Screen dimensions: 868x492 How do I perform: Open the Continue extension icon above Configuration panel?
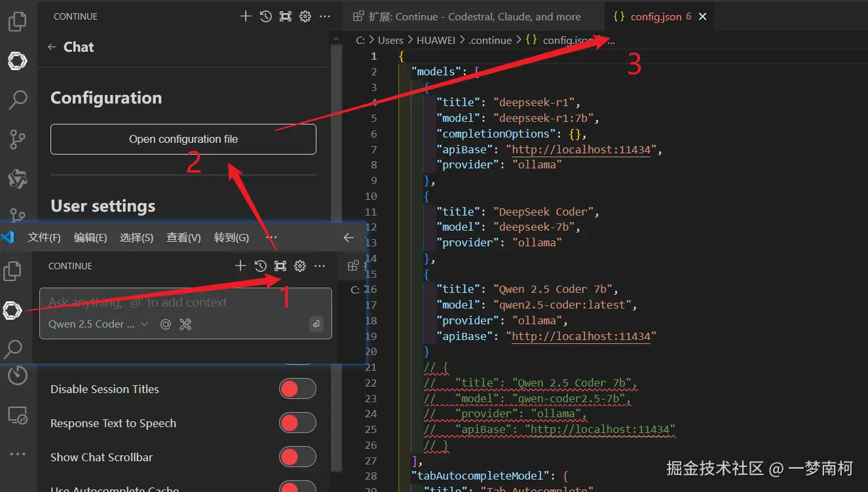[x=17, y=61]
